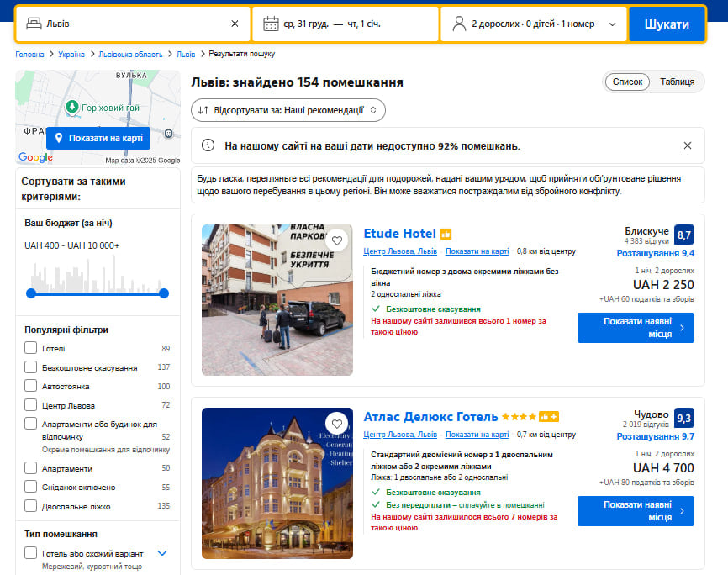Save Etude Hotel with the heart icon
This screenshot has height=575, width=728.
pyautogui.click(x=337, y=240)
